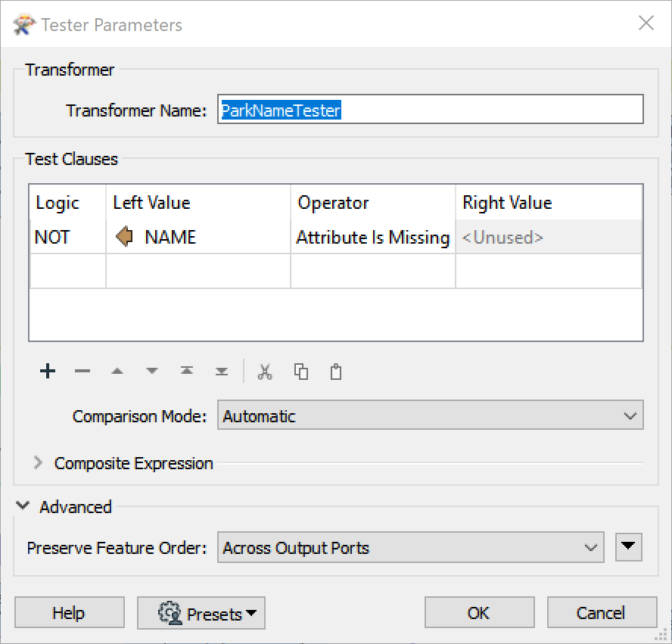Cancel the Tester Parameters dialog
Screen dimensions: 672x644
602,612
